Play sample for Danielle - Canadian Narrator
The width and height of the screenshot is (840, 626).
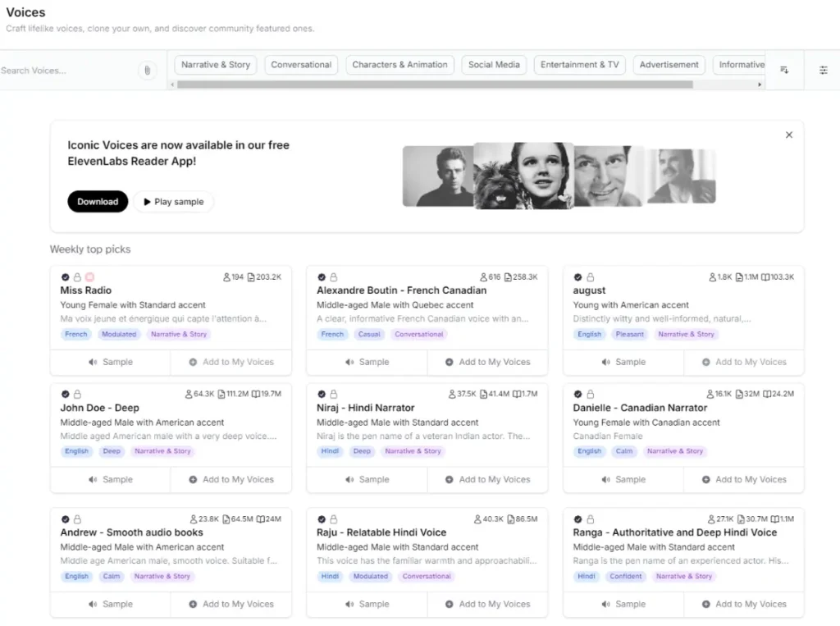(x=623, y=479)
